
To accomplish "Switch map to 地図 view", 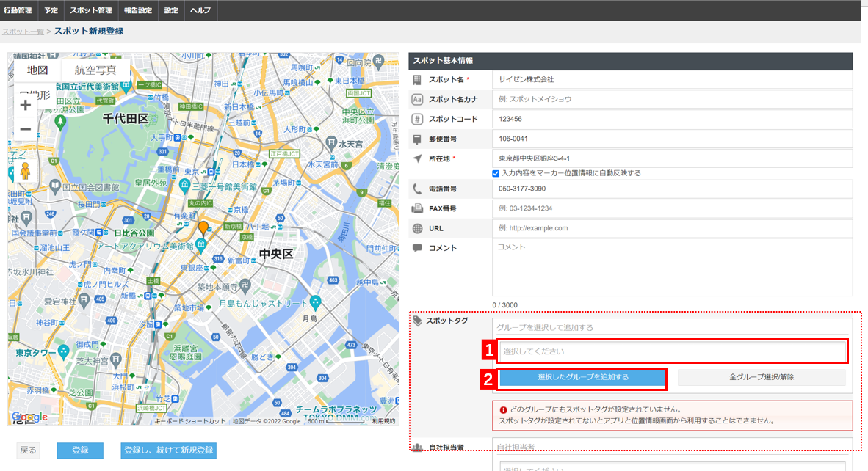I will (37, 70).
